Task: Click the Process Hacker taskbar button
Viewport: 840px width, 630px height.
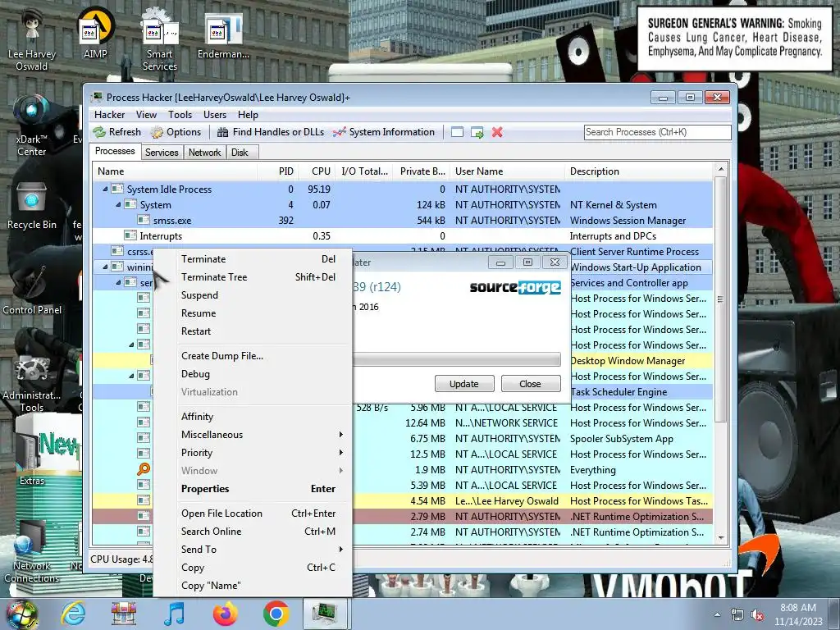Action: 325,614
